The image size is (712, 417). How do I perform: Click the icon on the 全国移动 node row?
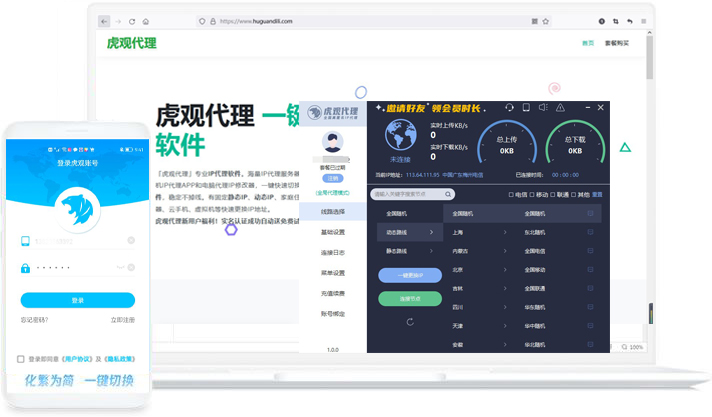click(590, 269)
